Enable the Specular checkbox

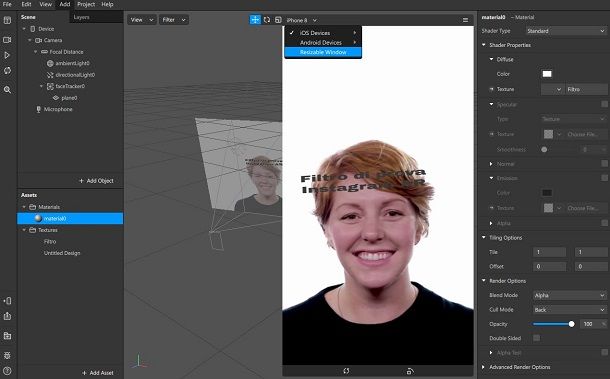(x=604, y=104)
